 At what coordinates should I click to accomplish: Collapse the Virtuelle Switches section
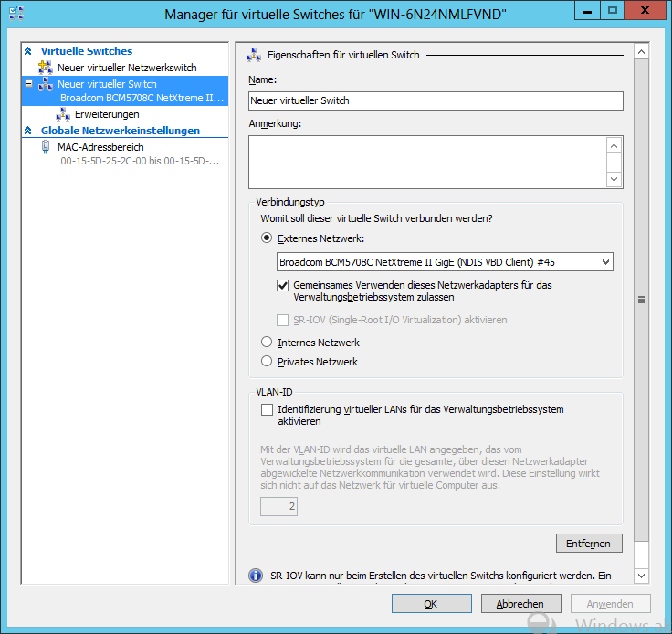[x=28, y=52]
